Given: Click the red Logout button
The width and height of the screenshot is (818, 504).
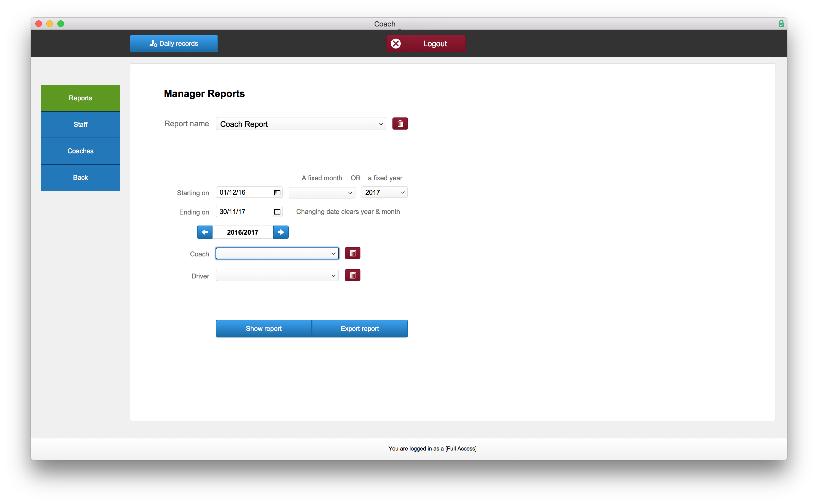Looking at the screenshot, I should (x=426, y=44).
